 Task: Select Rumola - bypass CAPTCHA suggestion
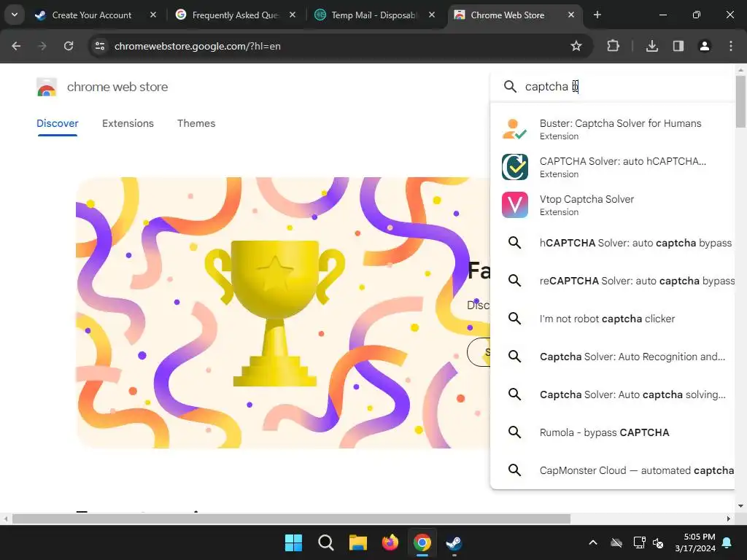pyautogui.click(x=613, y=432)
